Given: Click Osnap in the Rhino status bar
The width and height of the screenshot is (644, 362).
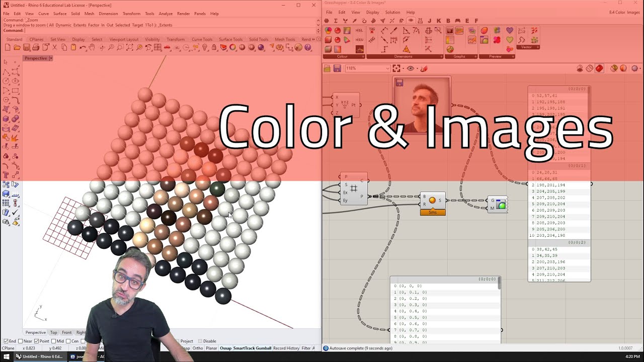Looking at the screenshot, I should [x=225, y=348].
